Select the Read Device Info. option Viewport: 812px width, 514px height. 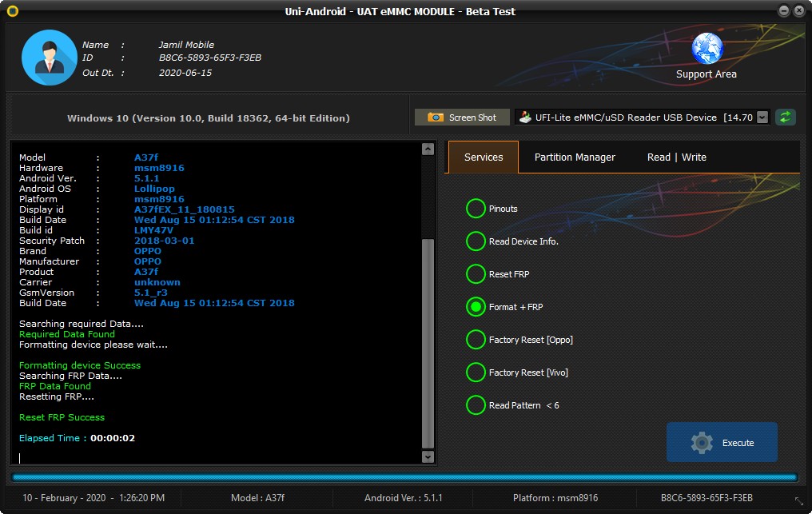pyautogui.click(x=476, y=241)
